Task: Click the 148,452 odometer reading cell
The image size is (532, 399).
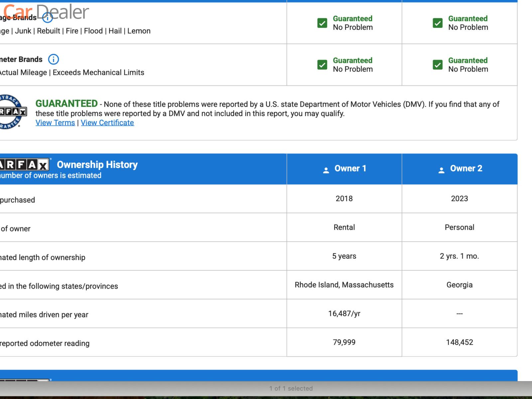Action: tap(459, 342)
